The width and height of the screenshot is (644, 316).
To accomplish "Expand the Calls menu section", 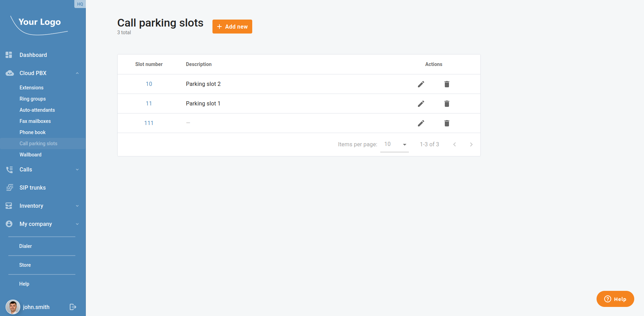I will pyautogui.click(x=77, y=170).
